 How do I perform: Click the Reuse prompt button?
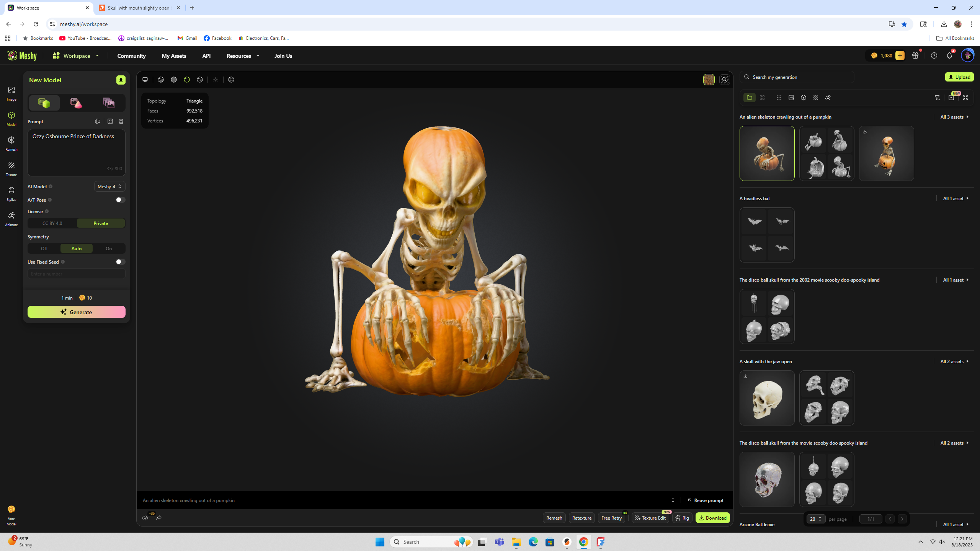coord(706,500)
